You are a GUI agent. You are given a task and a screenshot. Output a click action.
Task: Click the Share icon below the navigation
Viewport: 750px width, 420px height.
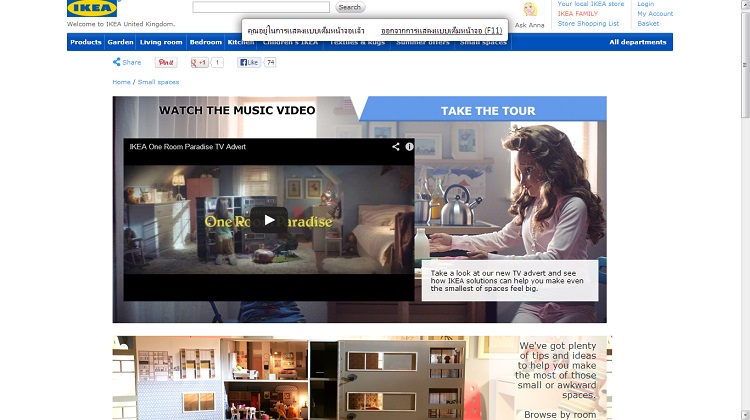pos(116,62)
